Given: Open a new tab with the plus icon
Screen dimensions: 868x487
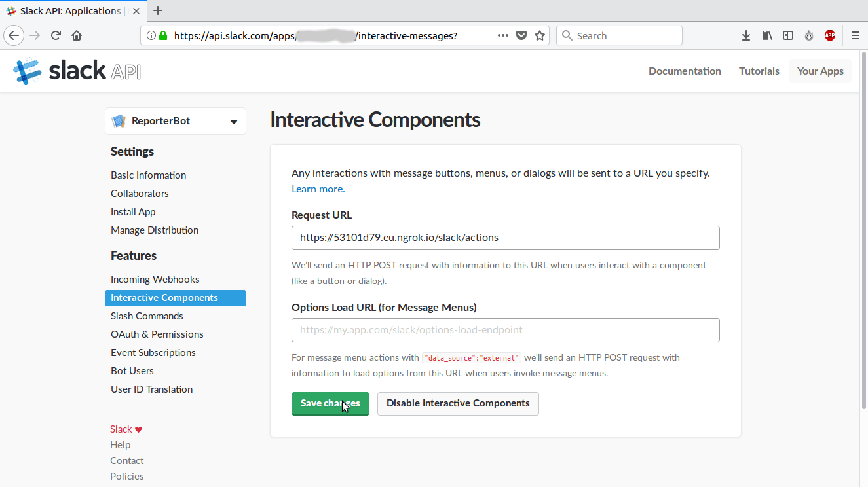Looking at the screenshot, I should point(157,10).
